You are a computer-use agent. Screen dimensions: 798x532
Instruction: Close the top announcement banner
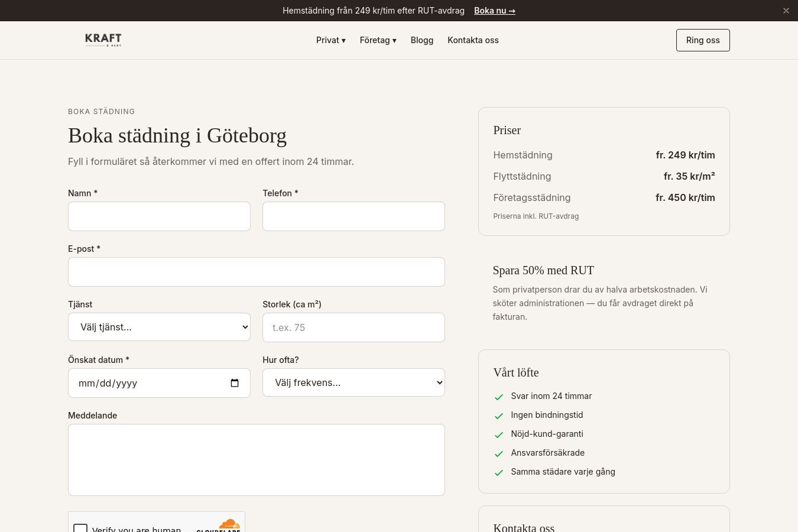coord(786,11)
